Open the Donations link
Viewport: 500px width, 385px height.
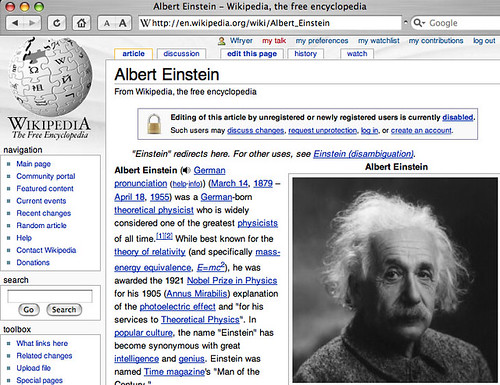tap(33, 263)
